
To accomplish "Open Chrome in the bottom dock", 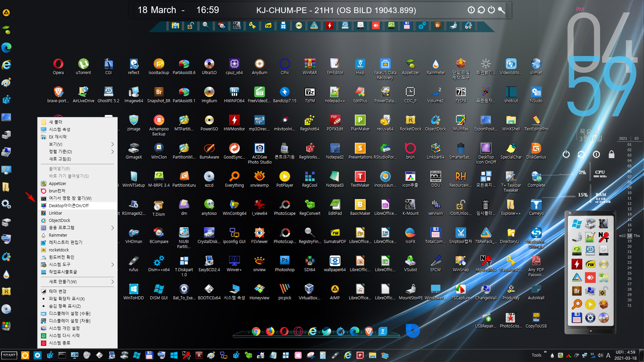I will coord(256,331).
